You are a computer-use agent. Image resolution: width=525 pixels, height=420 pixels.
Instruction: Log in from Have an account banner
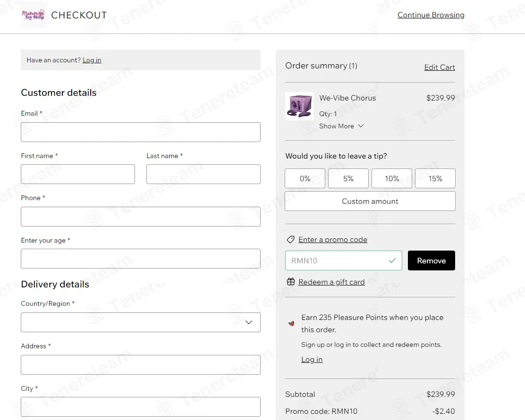(92, 60)
